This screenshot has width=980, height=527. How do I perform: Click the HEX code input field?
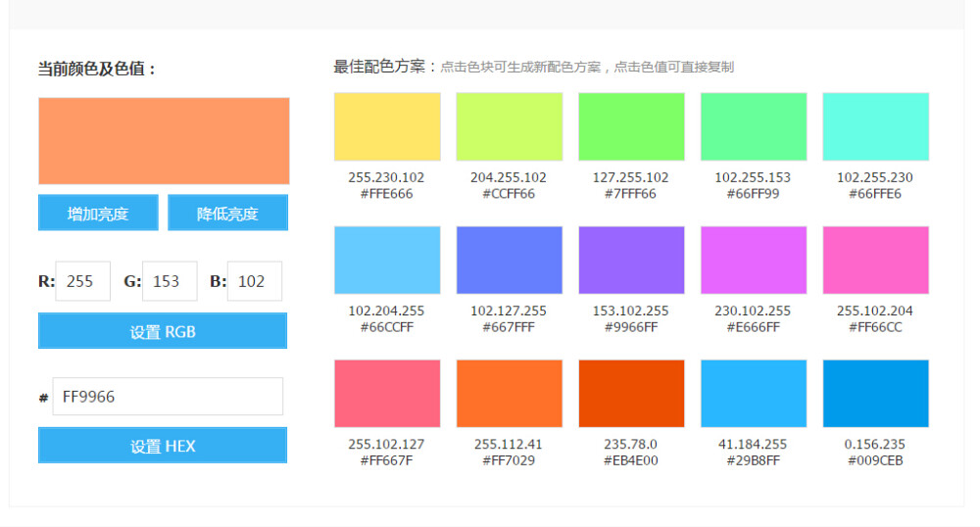tap(168, 397)
